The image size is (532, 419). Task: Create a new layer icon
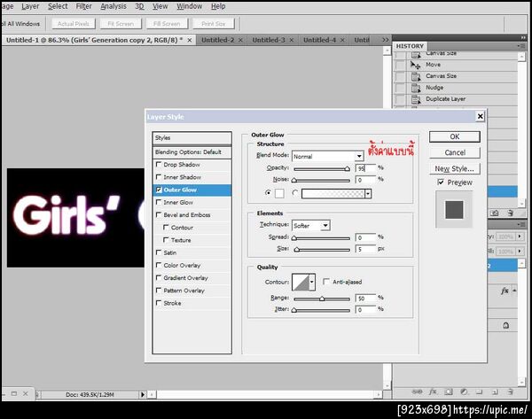tap(495, 392)
